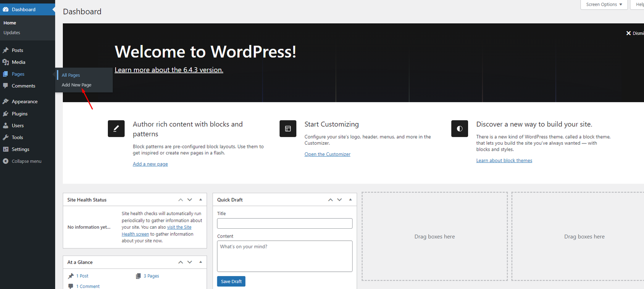Viewport: 644px width, 289px height.
Task: Click the Save Draft button
Action: (231, 281)
